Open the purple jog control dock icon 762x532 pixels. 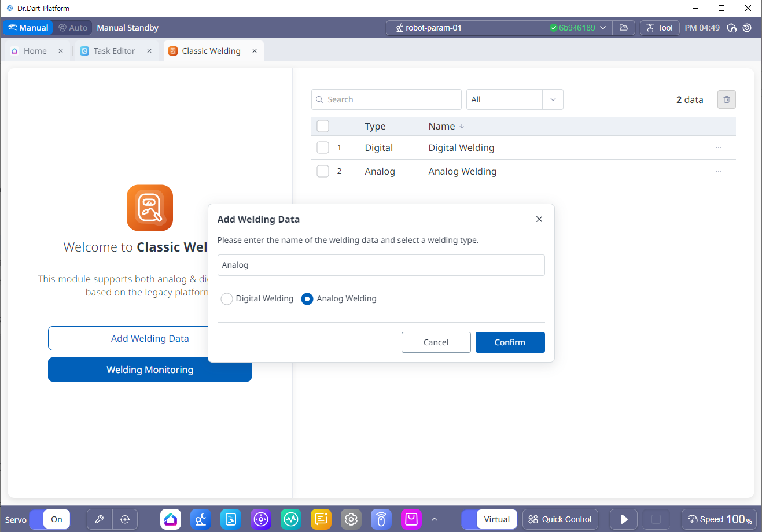261,519
